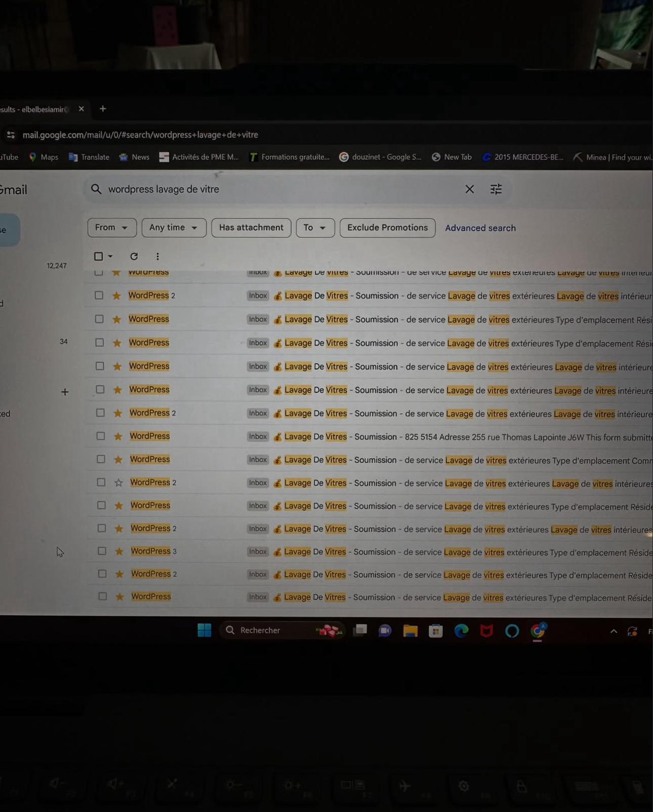The height and width of the screenshot is (812, 653).
Task: Click the sync icon in system tray
Action: point(632,631)
